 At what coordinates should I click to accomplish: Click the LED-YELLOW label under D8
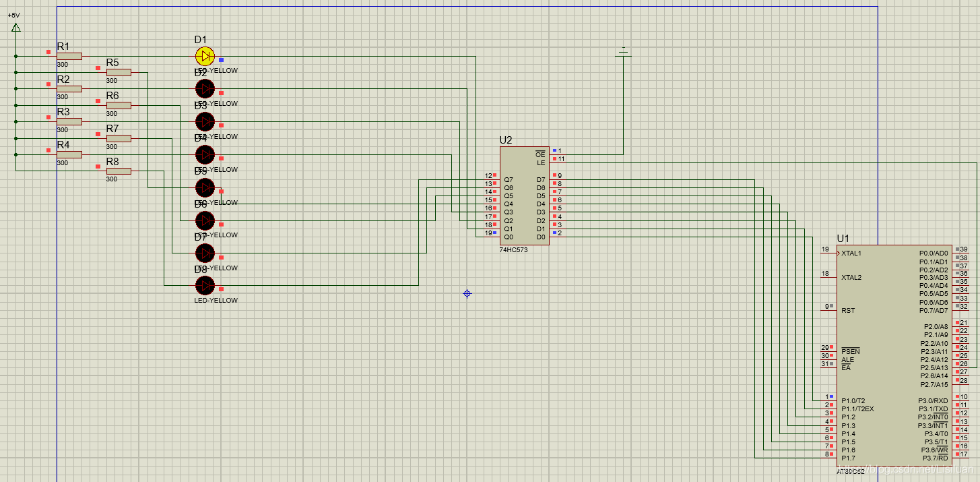(x=216, y=301)
